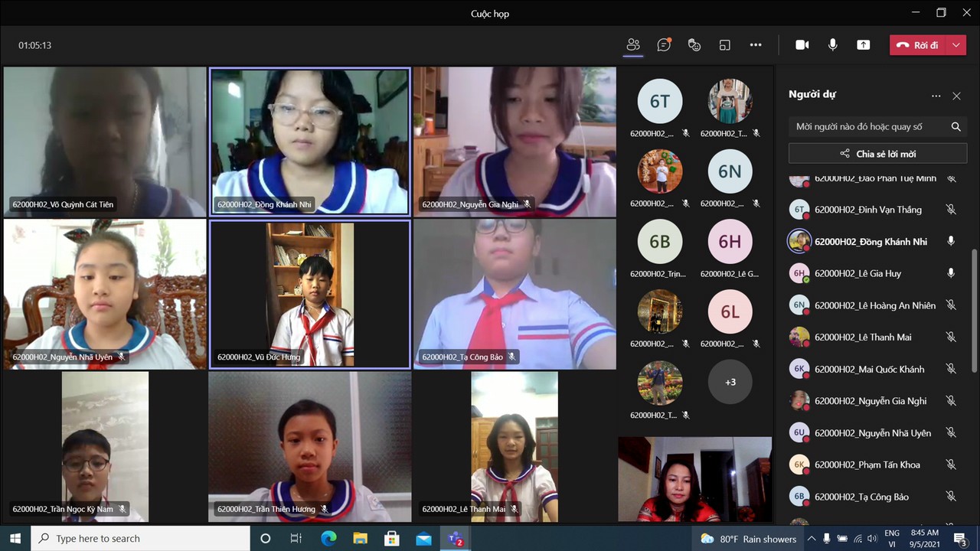Click the share content tray icon
This screenshot has height=551, width=980.
tap(863, 45)
